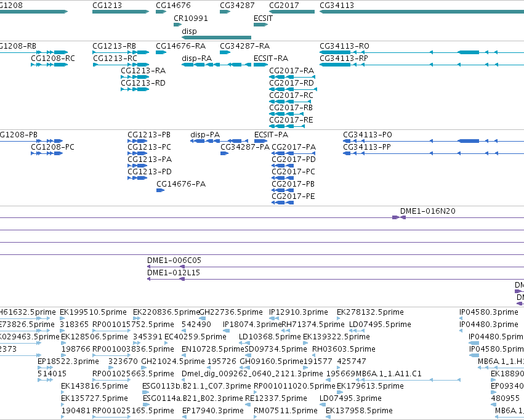Image resolution: width=524 pixels, height=420 pixels.
Task: Click EST LD07495.5prime
Action: [x=380, y=325]
